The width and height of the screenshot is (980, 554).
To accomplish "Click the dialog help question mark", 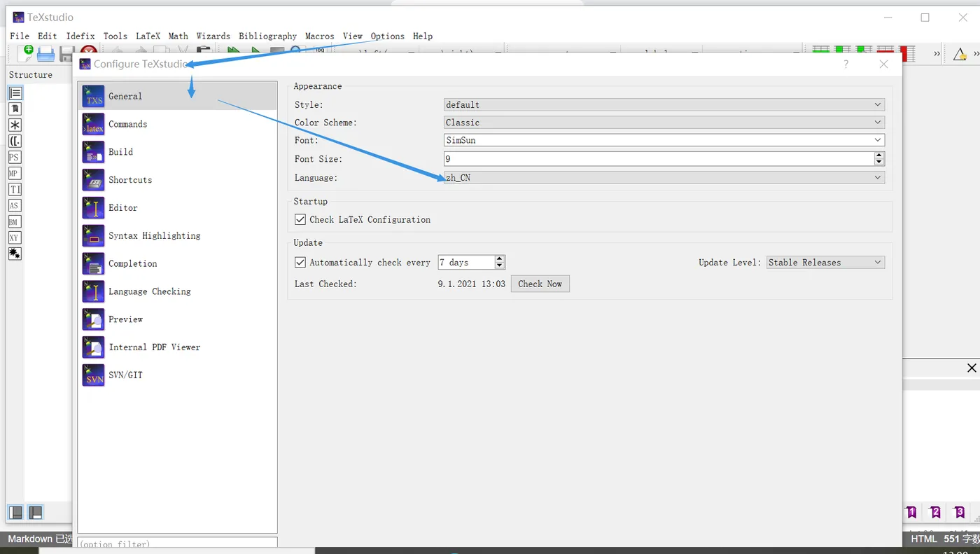I will [846, 64].
